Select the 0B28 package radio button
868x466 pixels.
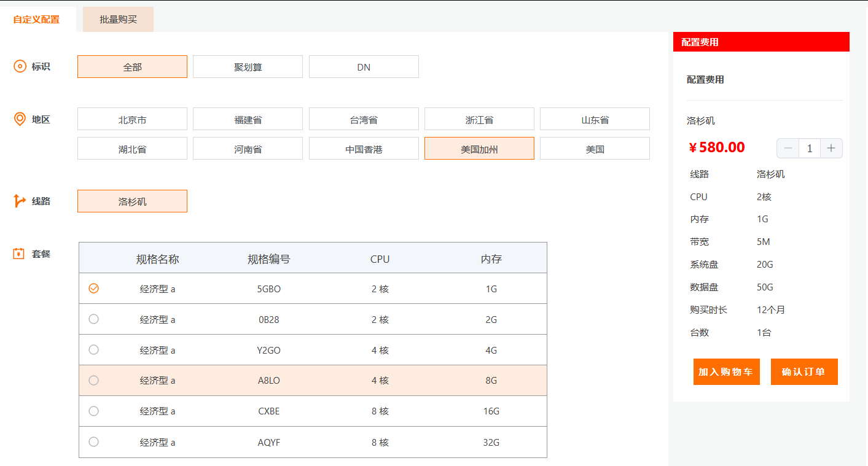click(93, 319)
